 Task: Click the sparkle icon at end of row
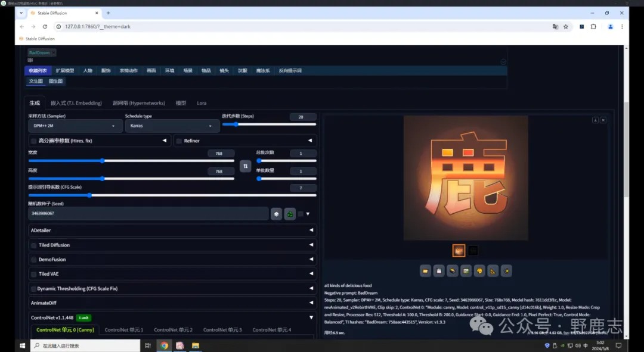[x=506, y=271]
